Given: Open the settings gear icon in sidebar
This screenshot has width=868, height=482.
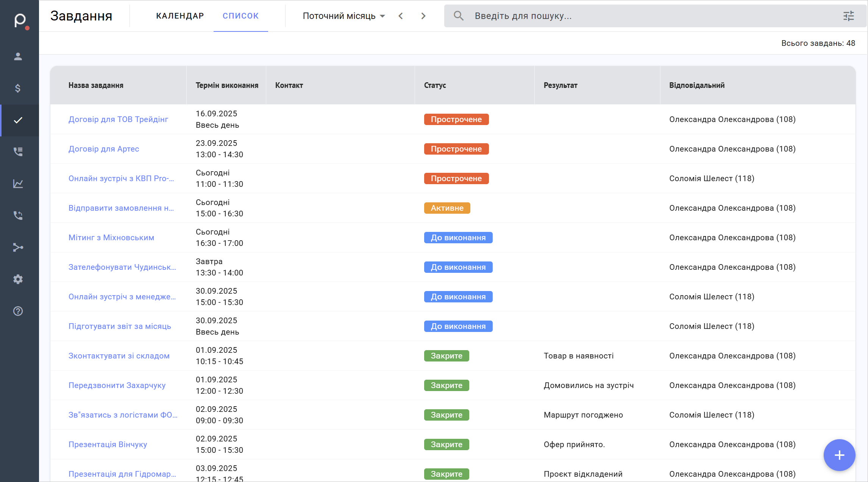Looking at the screenshot, I should point(18,279).
